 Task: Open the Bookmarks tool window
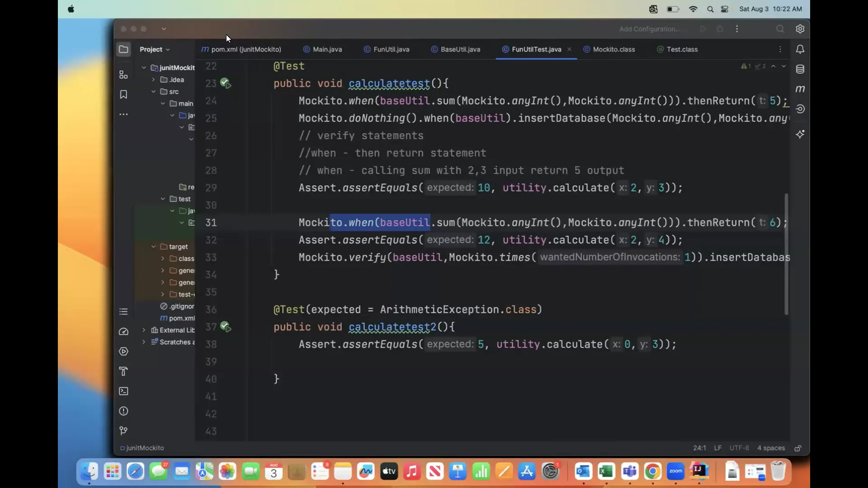point(123,94)
